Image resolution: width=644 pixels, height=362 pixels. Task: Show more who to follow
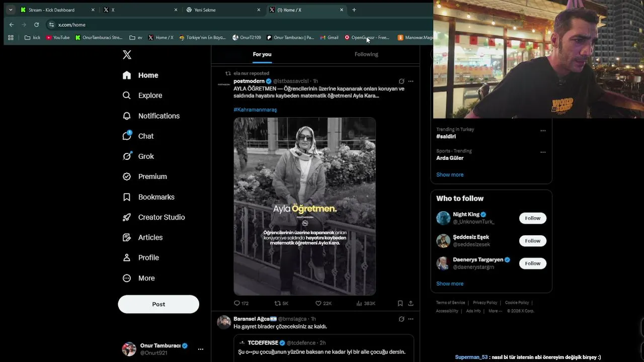pos(450,284)
